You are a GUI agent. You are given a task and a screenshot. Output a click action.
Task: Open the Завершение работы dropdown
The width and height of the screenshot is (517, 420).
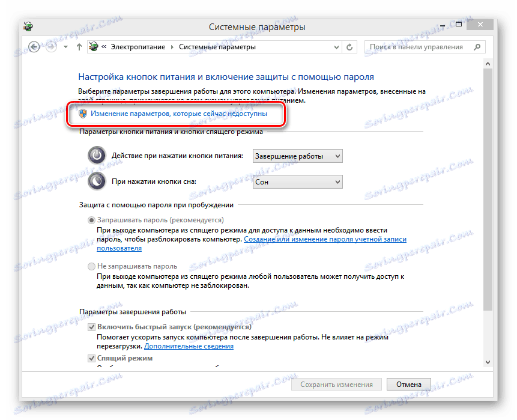(x=297, y=156)
